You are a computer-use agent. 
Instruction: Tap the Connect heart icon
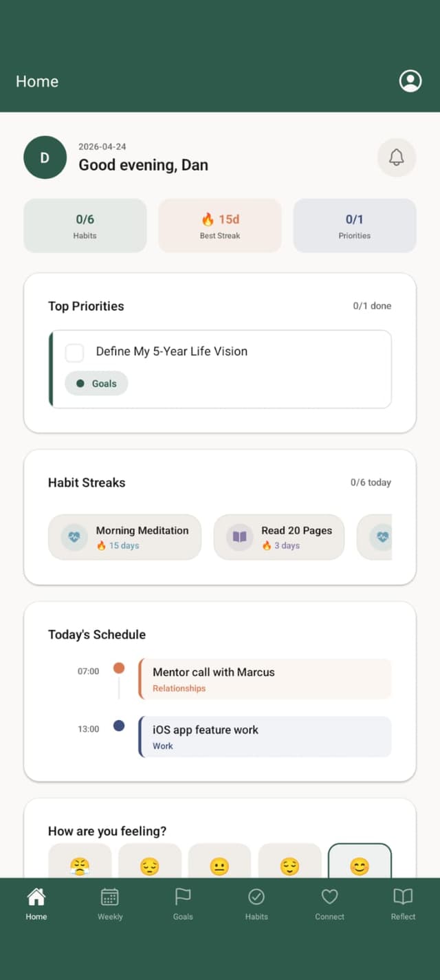pyautogui.click(x=329, y=896)
